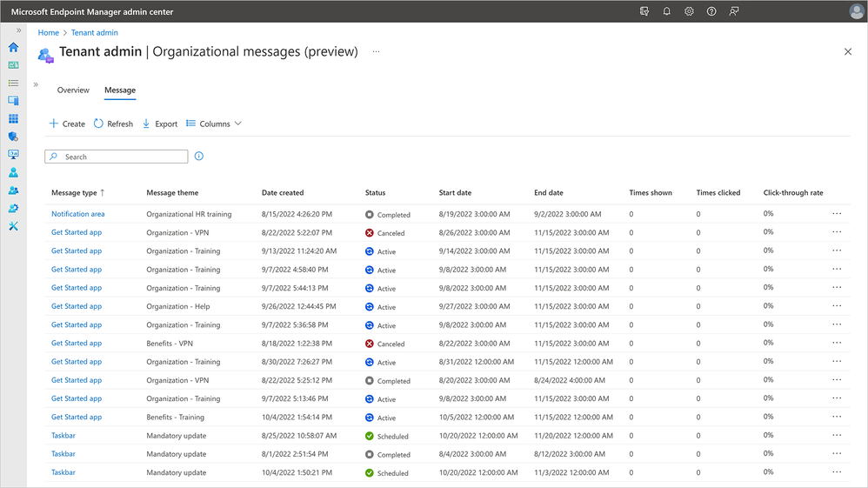Open row menu for Notification area message
This screenshot has height=488, width=868.
pos(837,214)
